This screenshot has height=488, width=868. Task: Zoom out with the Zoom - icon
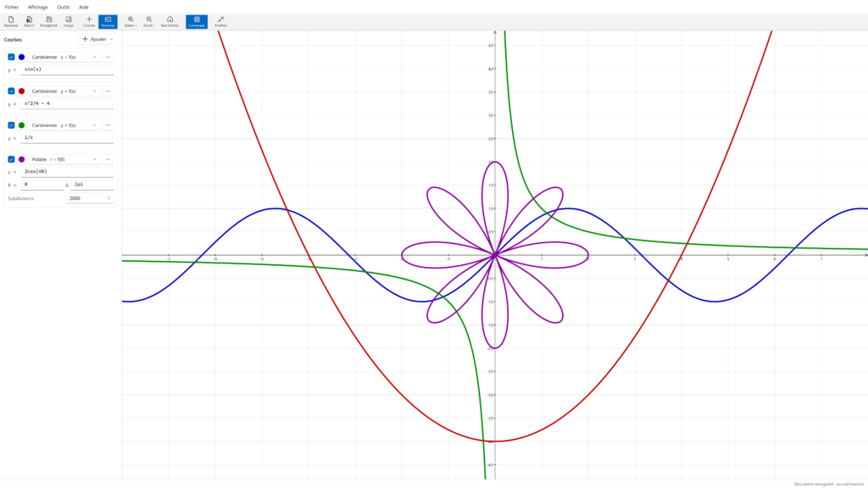(148, 21)
